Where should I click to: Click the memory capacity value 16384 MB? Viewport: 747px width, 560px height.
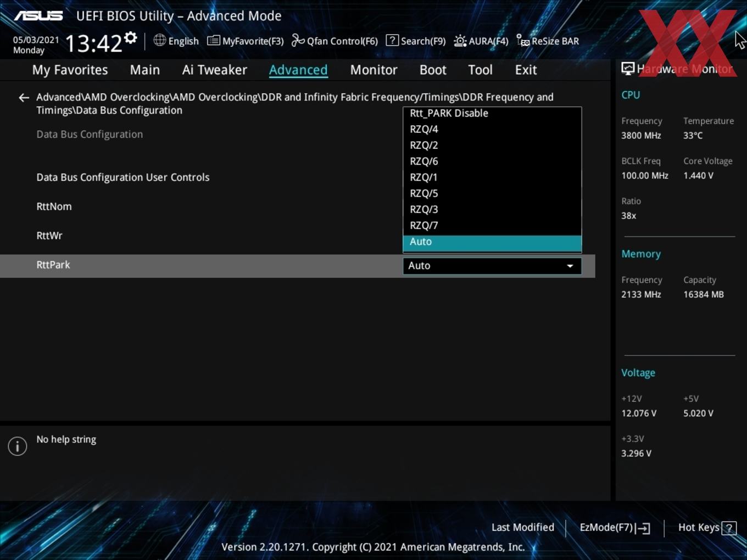click(704, 294)
